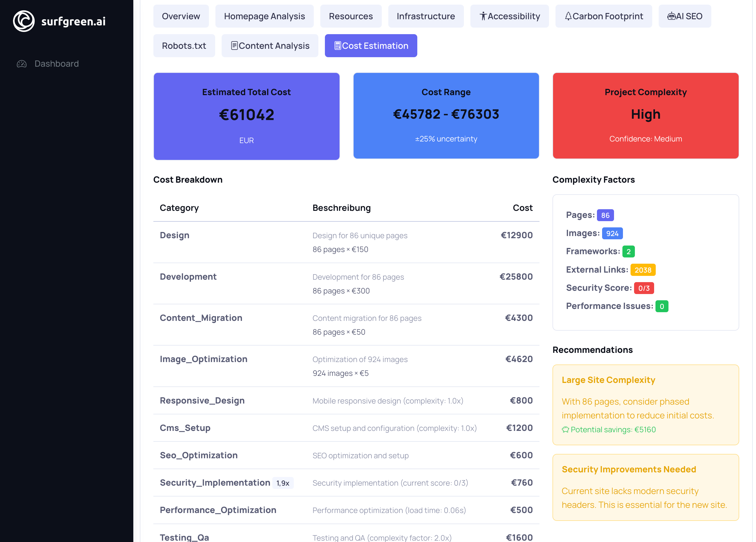The image size is (756, 542).
Task: Select the Cost Estimation tab
Action: click(x=371, y=46)
